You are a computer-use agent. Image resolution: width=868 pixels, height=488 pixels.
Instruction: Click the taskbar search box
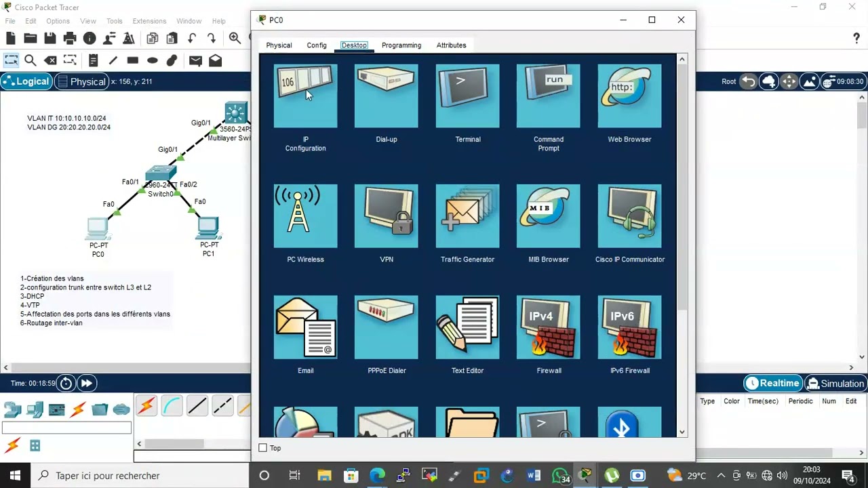tap(140, 476)
